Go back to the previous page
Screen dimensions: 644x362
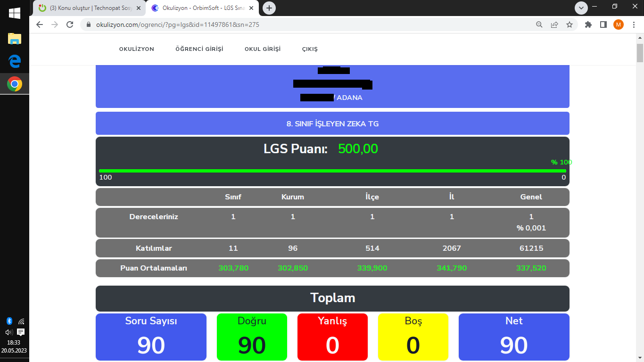40,25
